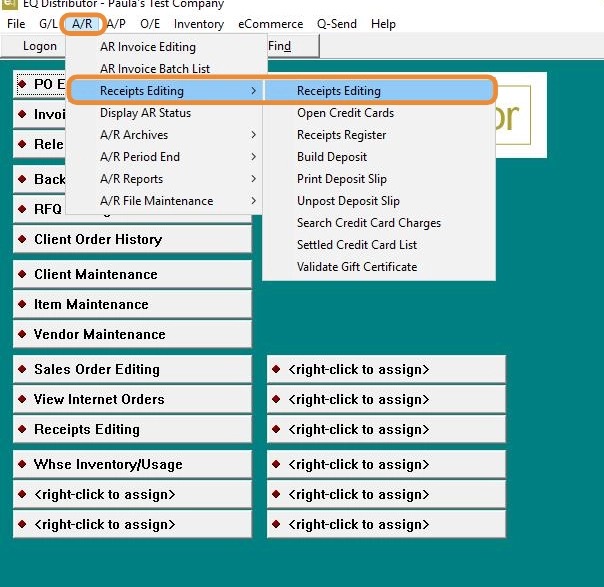Viewport: 604px width, 587px height.
Task: Select AR Invoice Batch List entry
Action: point(166,69)
